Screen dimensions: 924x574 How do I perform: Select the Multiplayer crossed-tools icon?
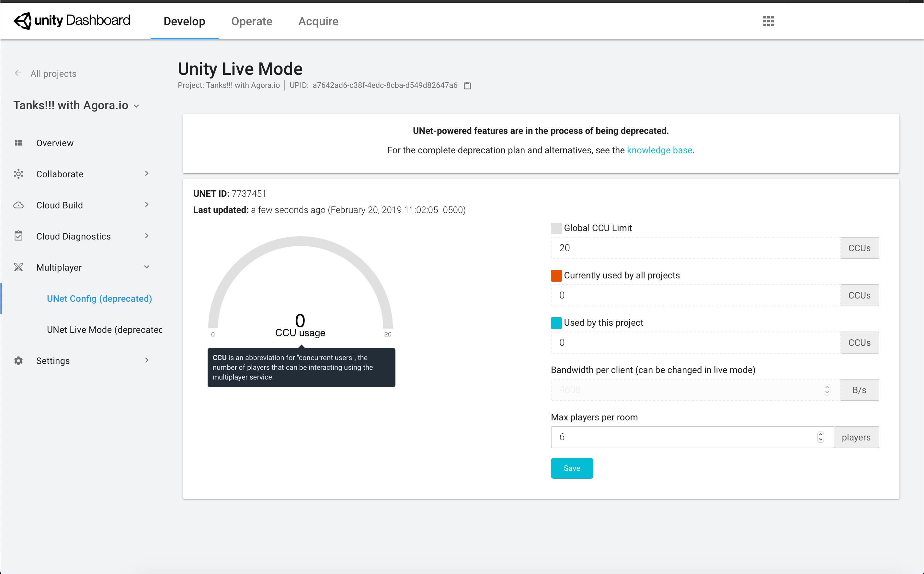pos(18,267)
